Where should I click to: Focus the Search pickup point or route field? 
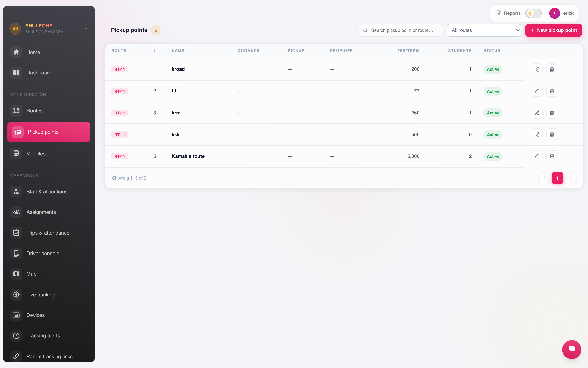401,30
